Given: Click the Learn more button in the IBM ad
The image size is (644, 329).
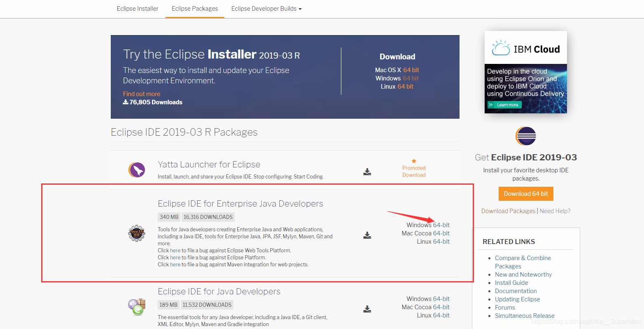Looking at the screenshot, I should click(x=504, y=105).
